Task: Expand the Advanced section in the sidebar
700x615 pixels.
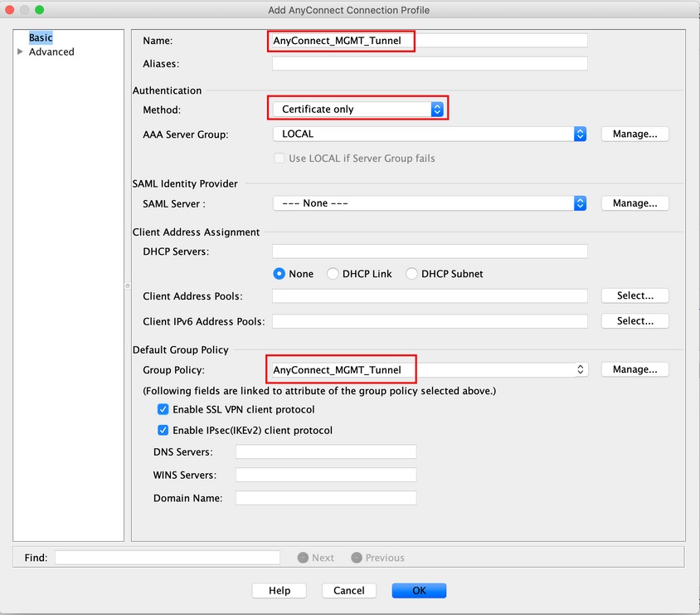Action: (19, 51)
